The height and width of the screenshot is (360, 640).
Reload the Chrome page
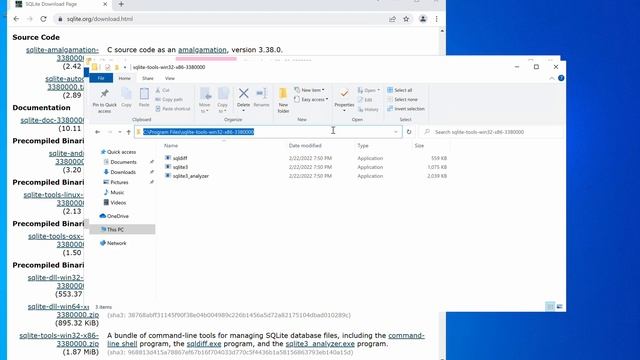43,19
